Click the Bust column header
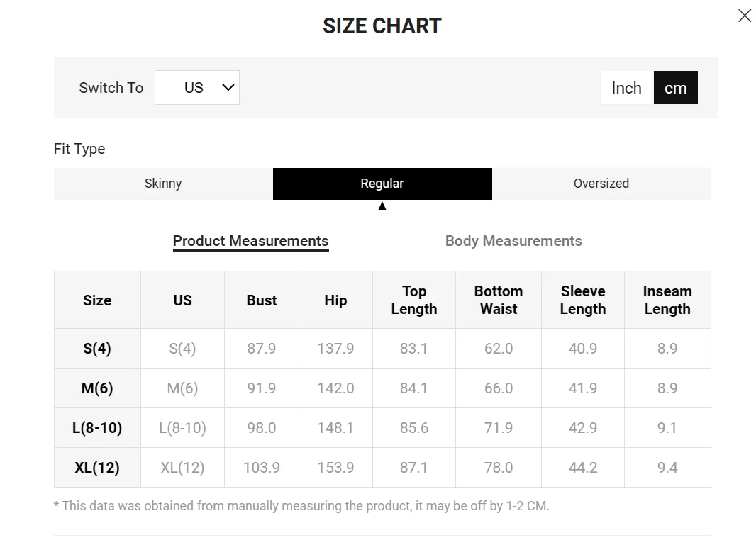756x540 pixels. (x=262, y=300)
